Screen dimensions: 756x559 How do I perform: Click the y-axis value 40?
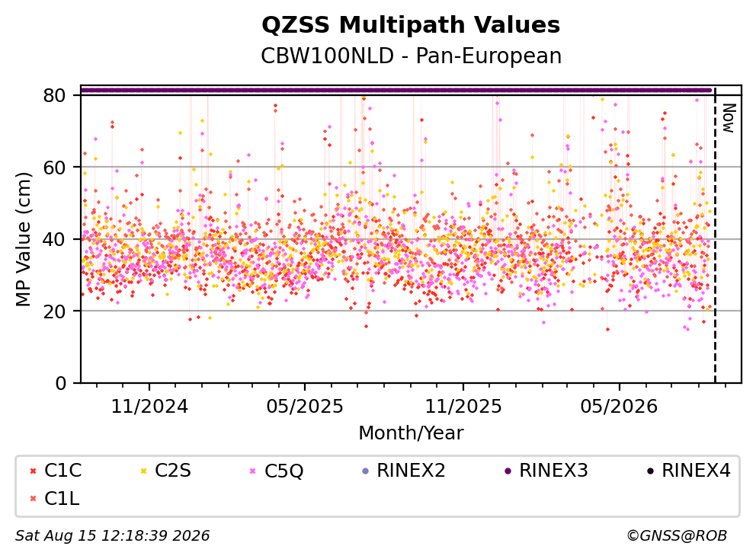[x=54, y=239]
